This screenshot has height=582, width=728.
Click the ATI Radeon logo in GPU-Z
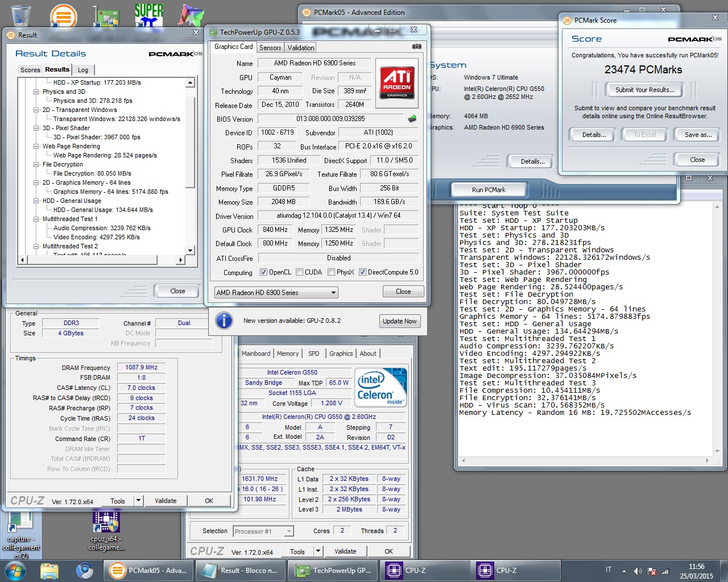[397, 84]
